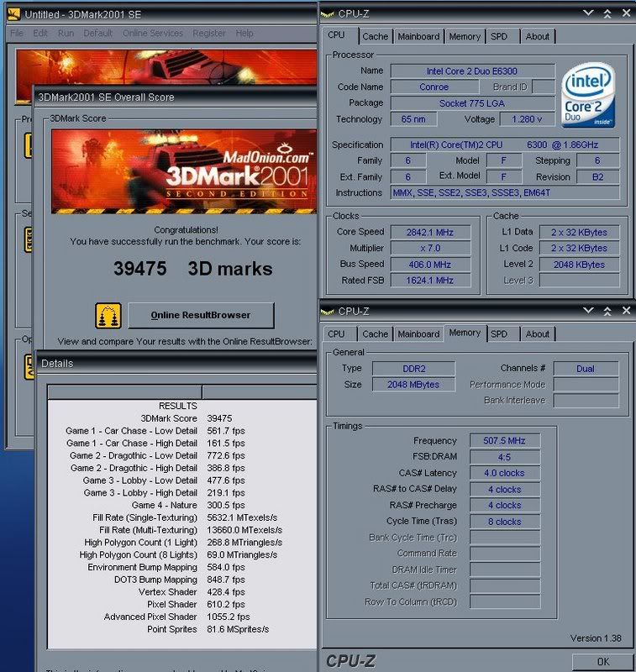Close the top CPU-Z window
This screenshot has height=672, width=636.
(x=626, y=13)
